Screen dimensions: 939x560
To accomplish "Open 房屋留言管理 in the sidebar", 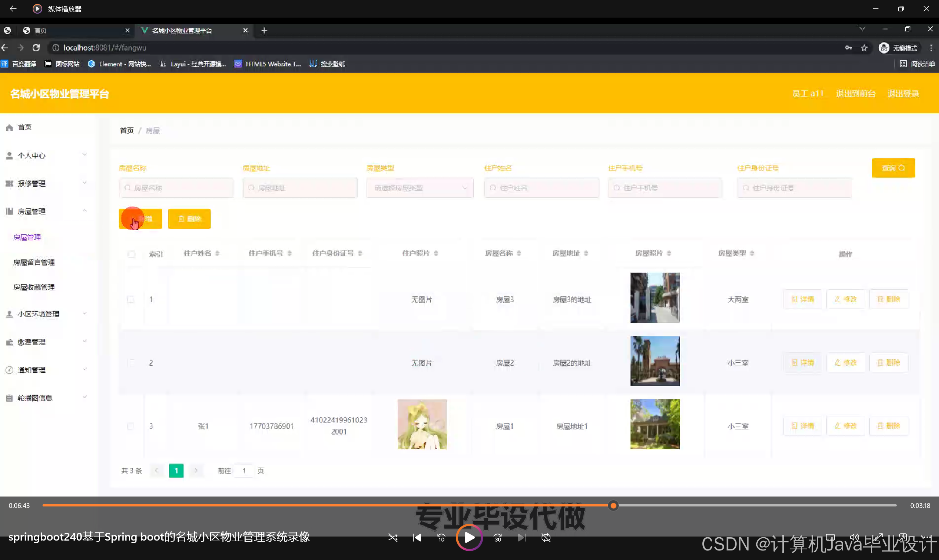I will point(34,262).
